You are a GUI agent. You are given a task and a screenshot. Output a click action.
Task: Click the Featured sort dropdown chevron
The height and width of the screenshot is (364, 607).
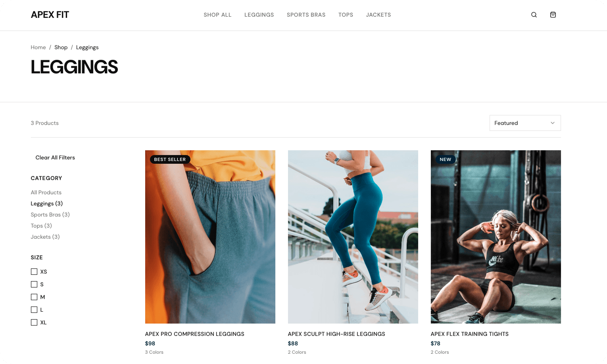click(553, 123)
